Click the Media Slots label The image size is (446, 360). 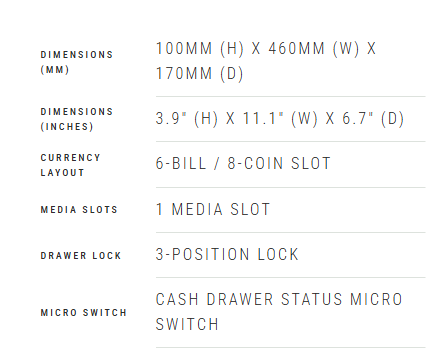(79, 210)
